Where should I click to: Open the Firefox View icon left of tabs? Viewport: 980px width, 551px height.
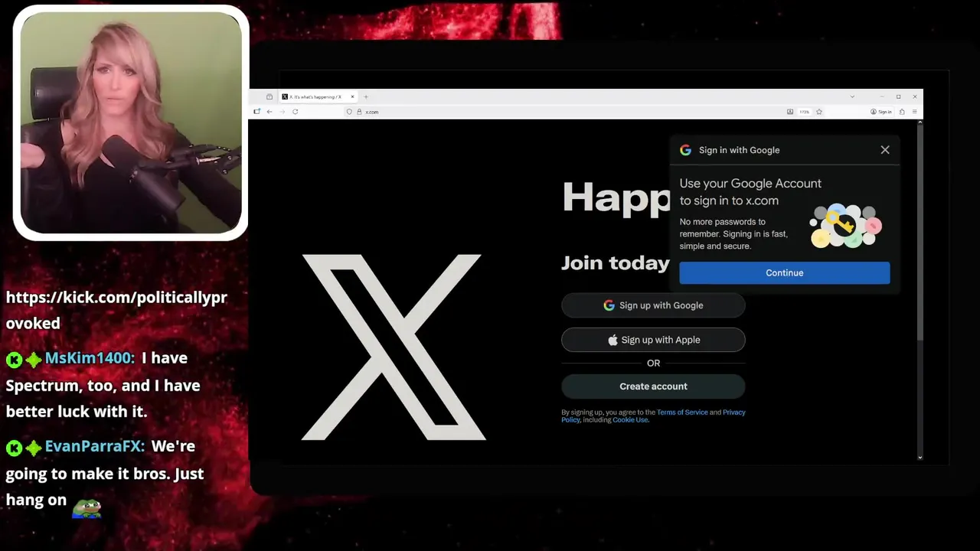[269, 96]
